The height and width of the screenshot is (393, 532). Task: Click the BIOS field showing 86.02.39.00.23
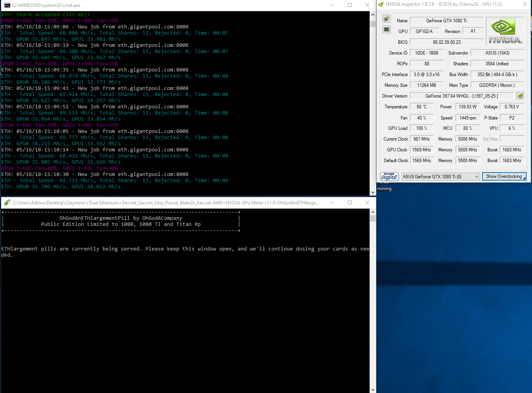446,42
